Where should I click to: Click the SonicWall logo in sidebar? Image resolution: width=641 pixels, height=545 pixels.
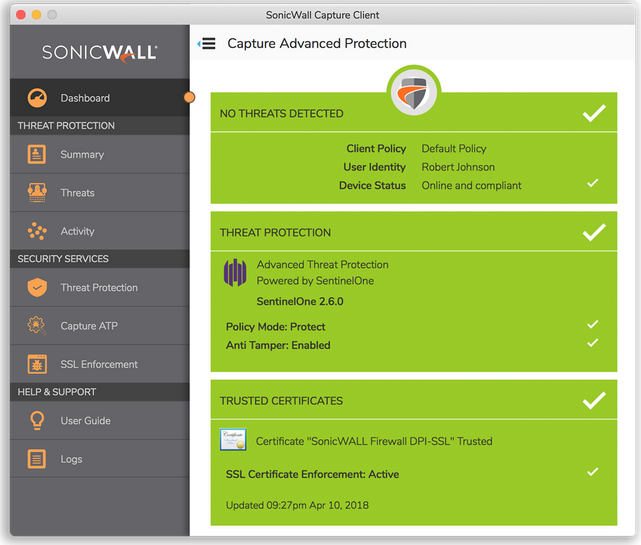[100, 53]
